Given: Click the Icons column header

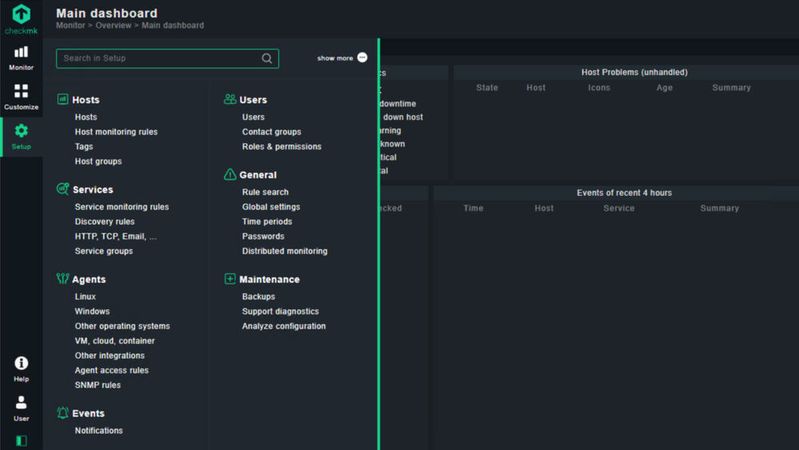Looking at the screenshot, I should coord(599,88).
